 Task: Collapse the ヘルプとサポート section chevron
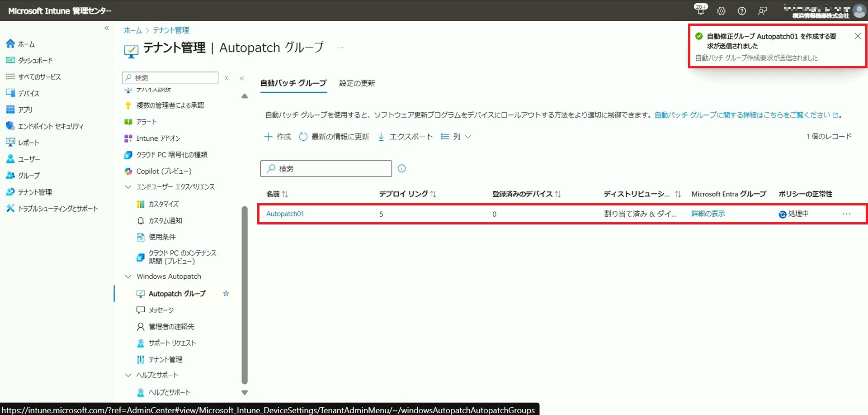[x=128, y=375]
